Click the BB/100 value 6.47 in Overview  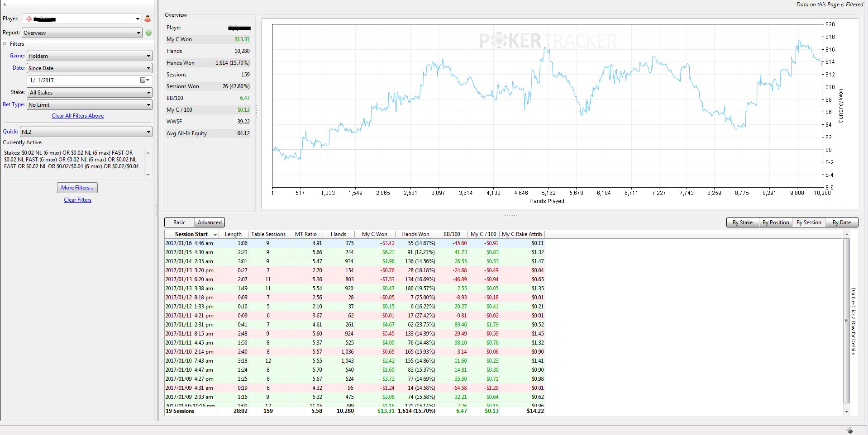244,98
